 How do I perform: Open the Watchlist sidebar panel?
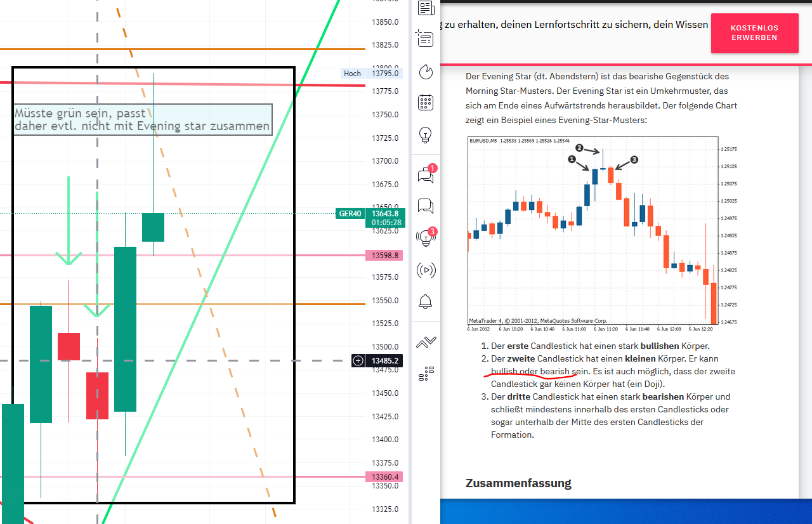tap(426, 39)
